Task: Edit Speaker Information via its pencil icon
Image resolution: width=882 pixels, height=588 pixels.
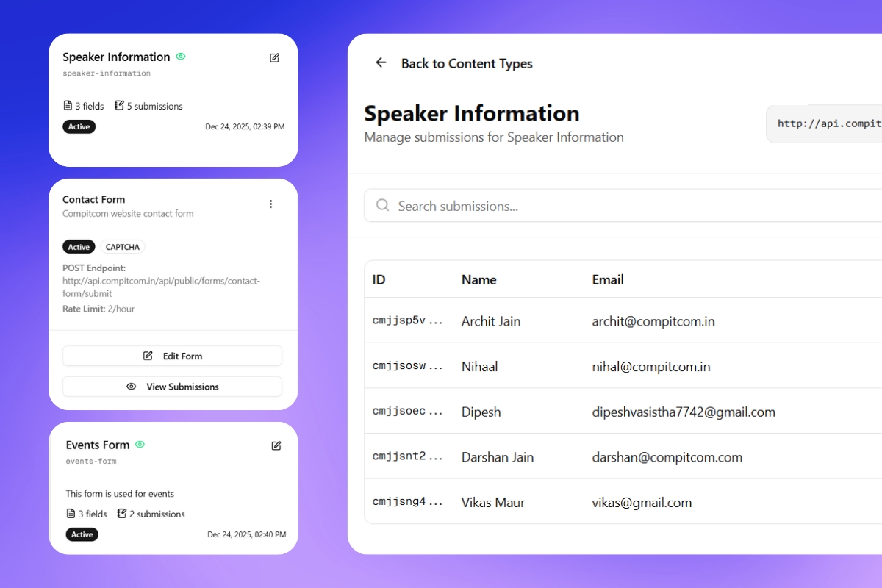Action: tap(274, 57)
